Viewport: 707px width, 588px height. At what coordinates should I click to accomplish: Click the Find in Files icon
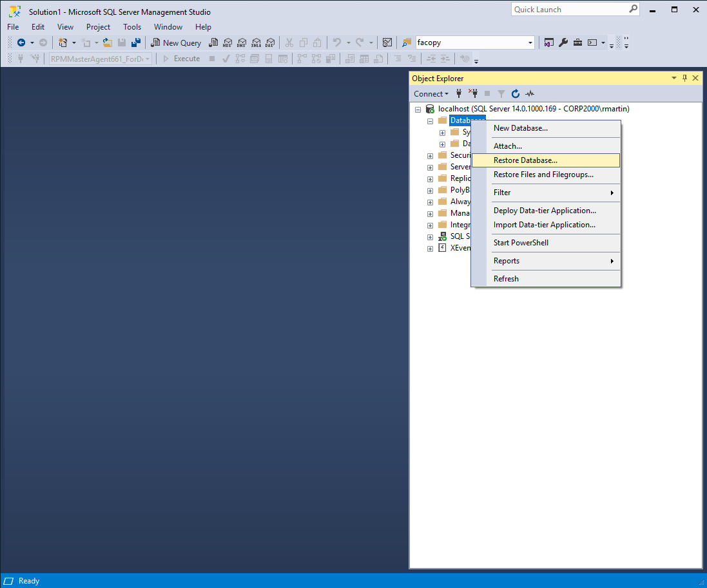pyautogui.click(x=406, y=43)
